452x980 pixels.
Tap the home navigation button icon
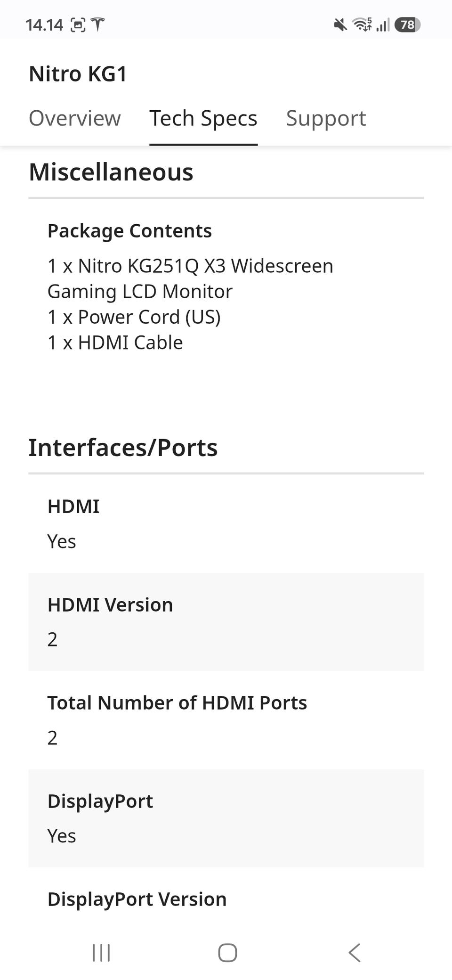click(x=227, y=952)
